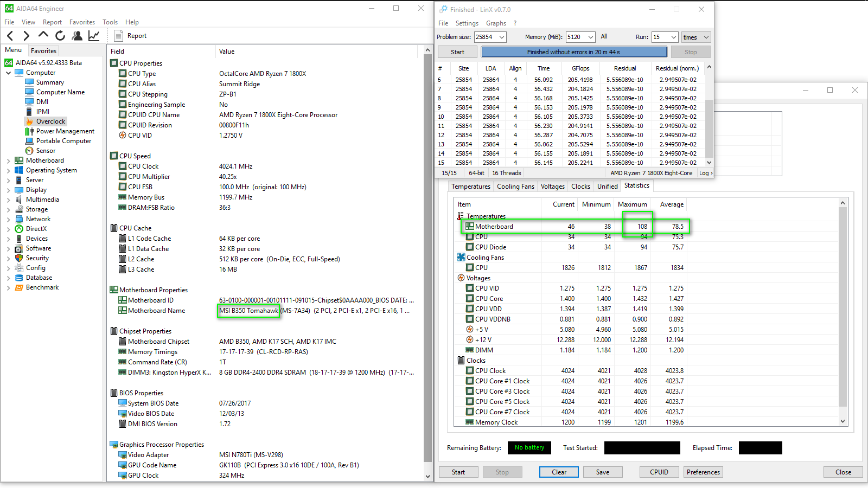
Task: Open AIDA64 File menu
Action: click(9, 22)
